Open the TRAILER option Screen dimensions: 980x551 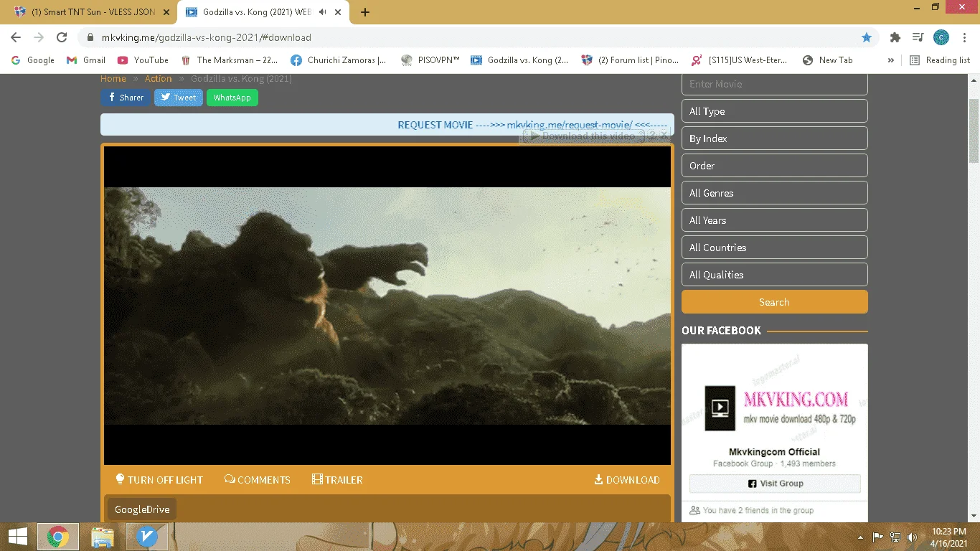pyautogui.click(x=337, y=480)
